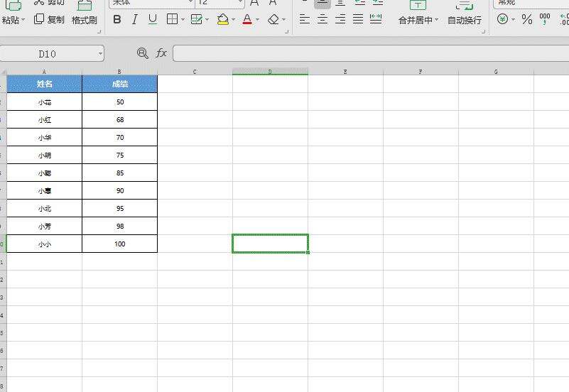Viewport: 569px width, 392px height.
Task: Align text left
Action: [305, 19]
